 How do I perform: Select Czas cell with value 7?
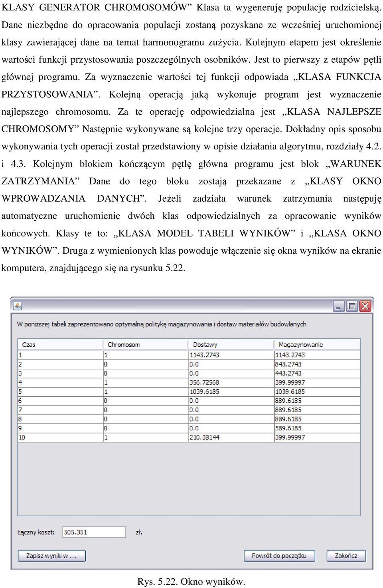[x=60, y=410]
